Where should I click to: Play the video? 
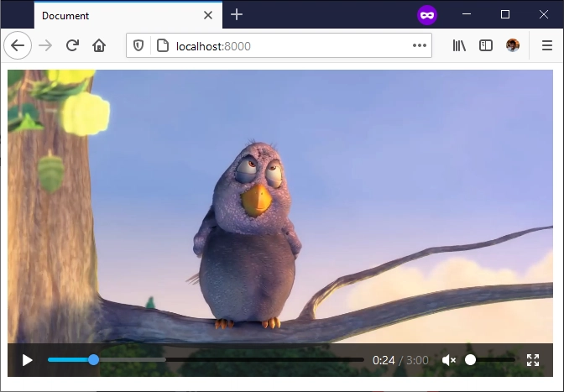[28, 360]
